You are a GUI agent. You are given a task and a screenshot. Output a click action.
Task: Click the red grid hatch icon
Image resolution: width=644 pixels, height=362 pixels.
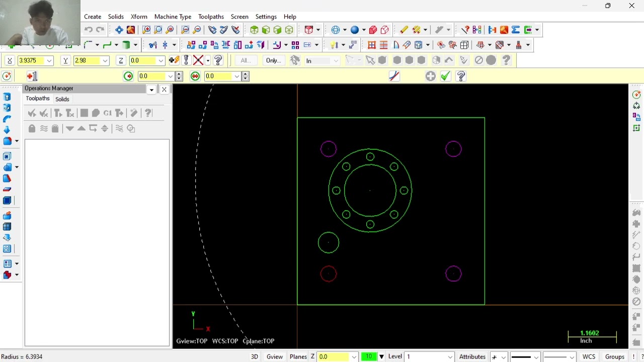[372, 45]
